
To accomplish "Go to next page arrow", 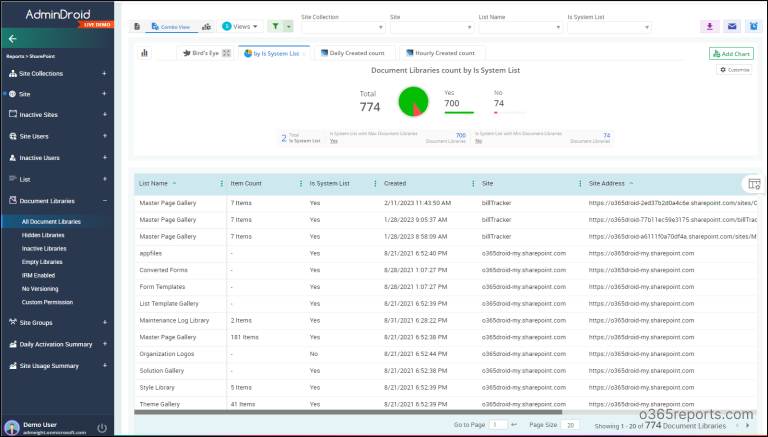I will [x=747, y=425].
